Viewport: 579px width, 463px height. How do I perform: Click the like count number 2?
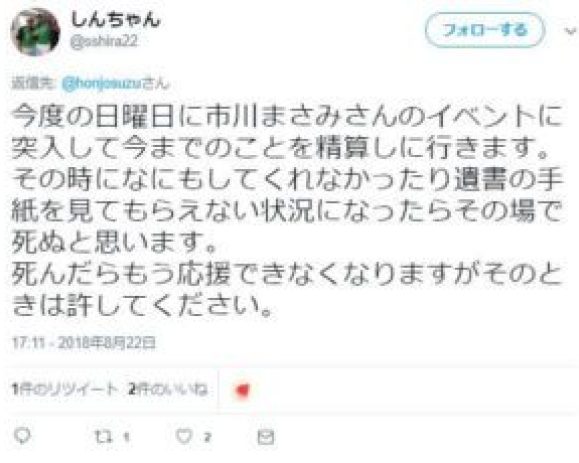(208, 438)
